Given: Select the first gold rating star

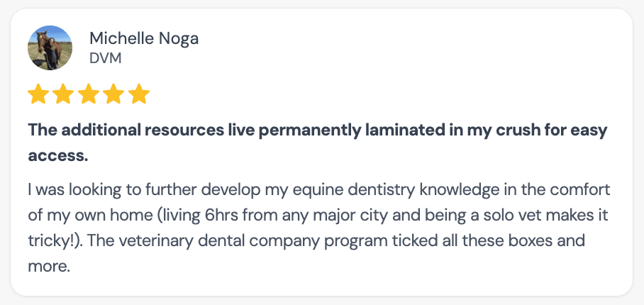Looking at the screenshot, I should (x=38, y=94).
